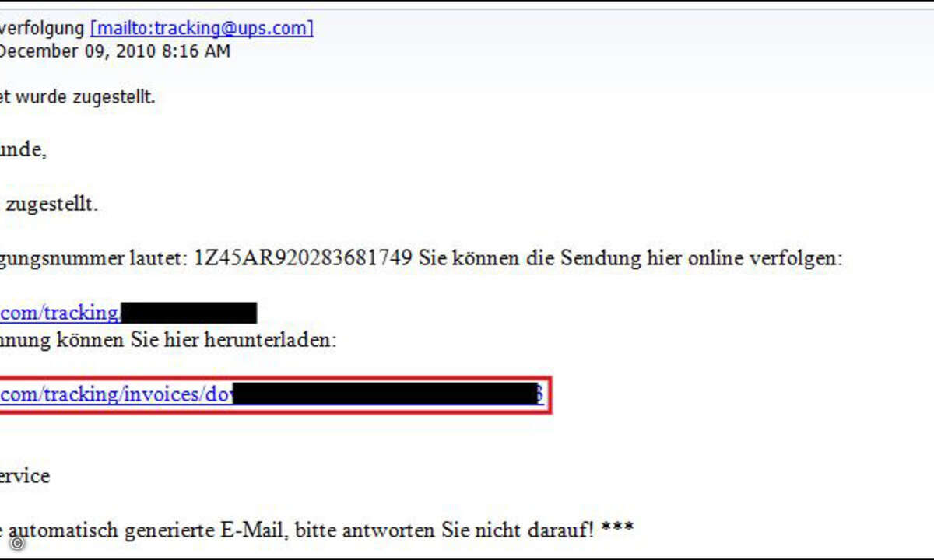Screen dimensions: 934x560
Task: Select tracking number 1Z45AR920283681749
Action: 302,259
